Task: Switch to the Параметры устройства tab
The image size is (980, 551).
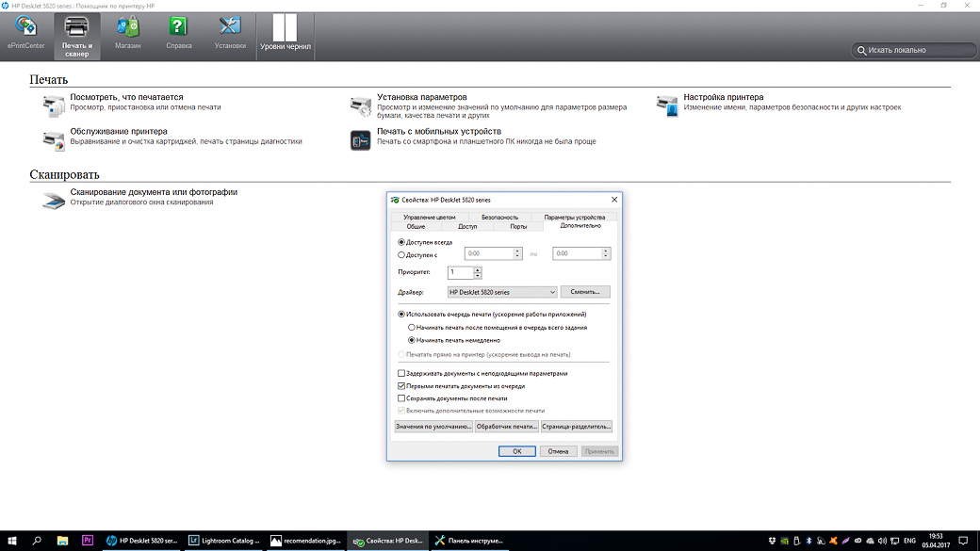Action: coord(575,218)
